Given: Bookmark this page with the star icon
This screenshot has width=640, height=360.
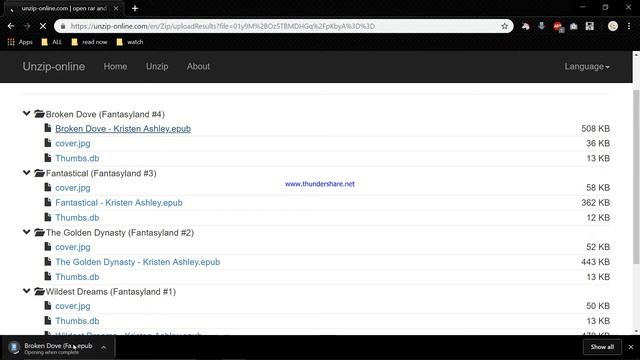Looking at the screenshot, I should pos(504,26).
